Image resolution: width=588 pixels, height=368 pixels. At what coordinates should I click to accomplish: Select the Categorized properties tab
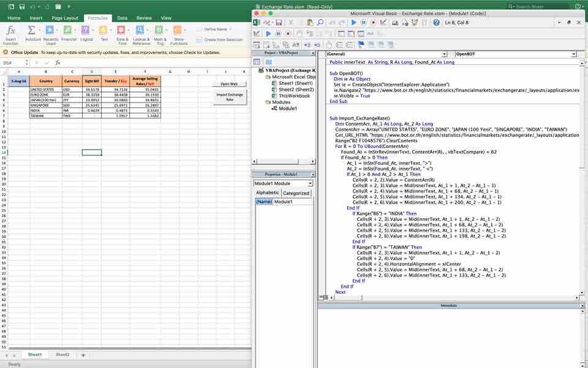296,193
